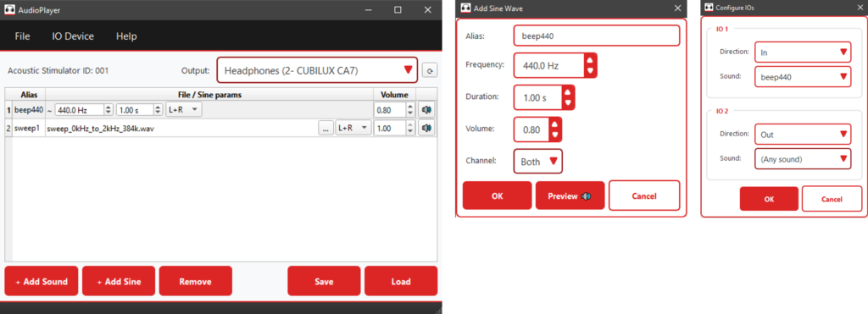Click Alias input field containing beep440
Screen dimensions: 868x314
pos(597,36)
